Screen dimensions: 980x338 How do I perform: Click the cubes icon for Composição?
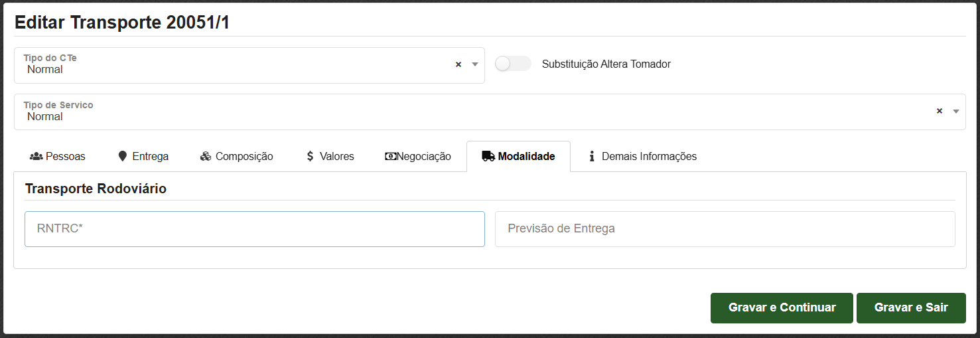tap(206, 157)
